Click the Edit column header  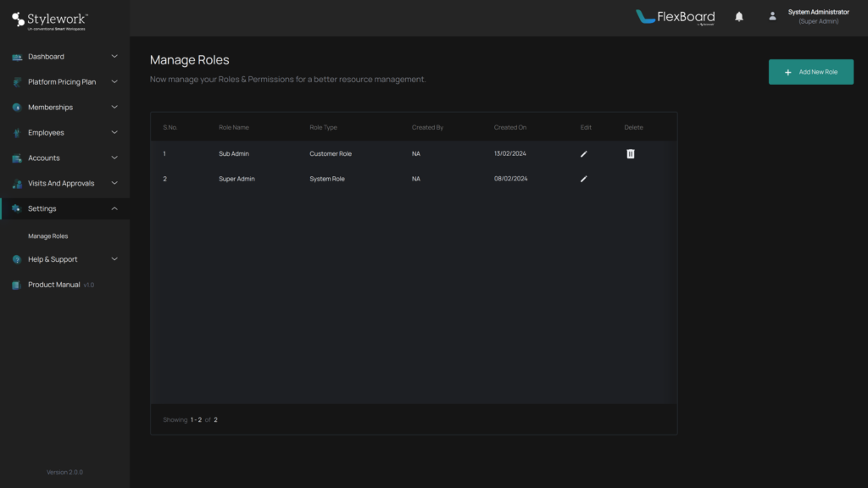pyautogui.click(x=586, y=127)
